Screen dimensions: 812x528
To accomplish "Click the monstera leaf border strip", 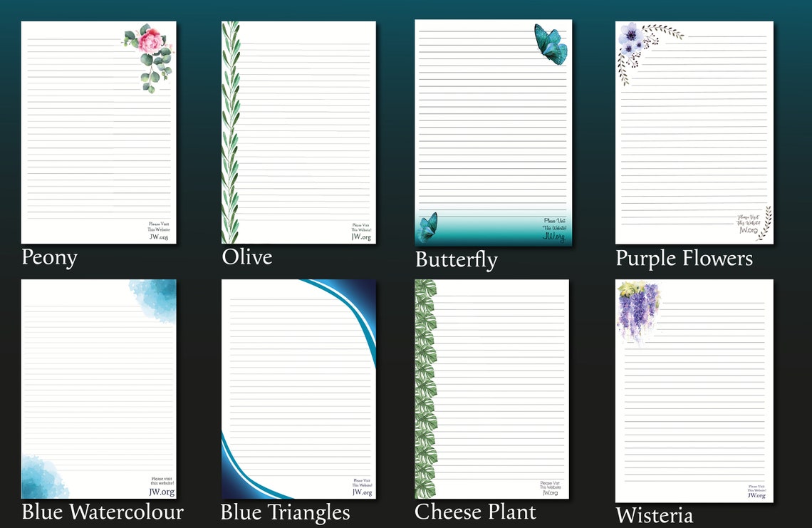I will pyautogui.click(x=426, y=388).
